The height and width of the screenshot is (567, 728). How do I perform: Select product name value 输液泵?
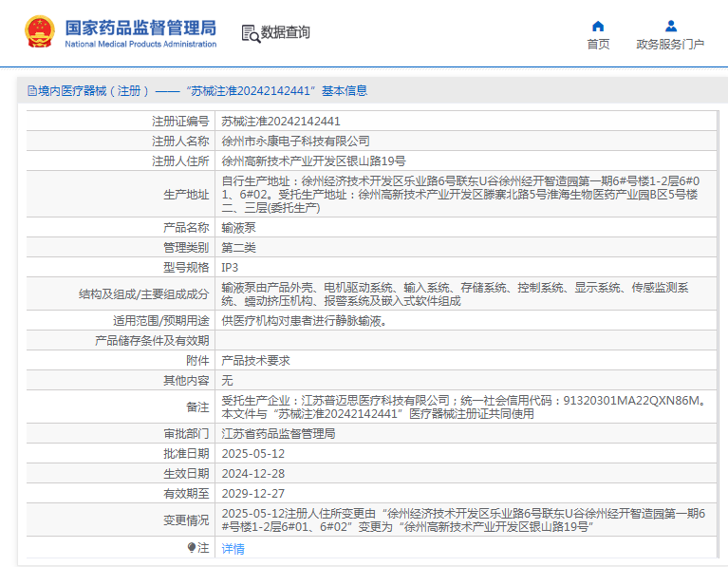[238, 228]
